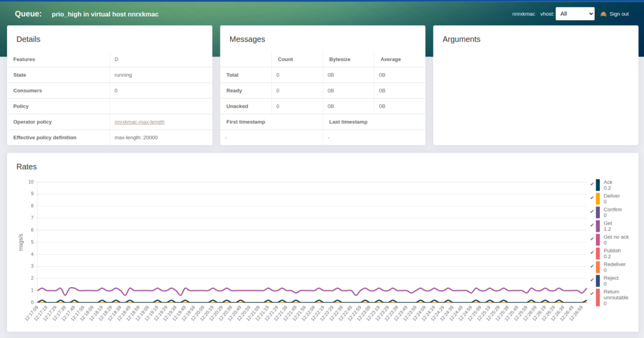
Task: Click the Operator policy label
Action: click(33, 121)
